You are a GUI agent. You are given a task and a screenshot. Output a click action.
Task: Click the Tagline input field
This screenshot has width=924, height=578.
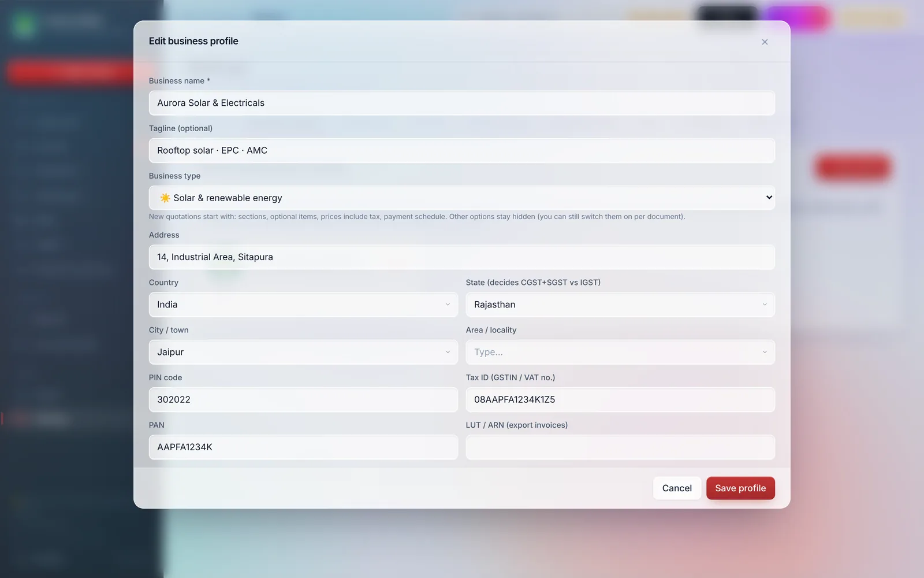(x=461, y=150)
